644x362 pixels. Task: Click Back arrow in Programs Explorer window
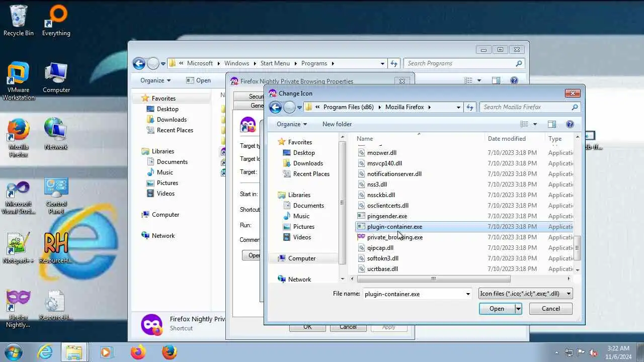[139, 63]
